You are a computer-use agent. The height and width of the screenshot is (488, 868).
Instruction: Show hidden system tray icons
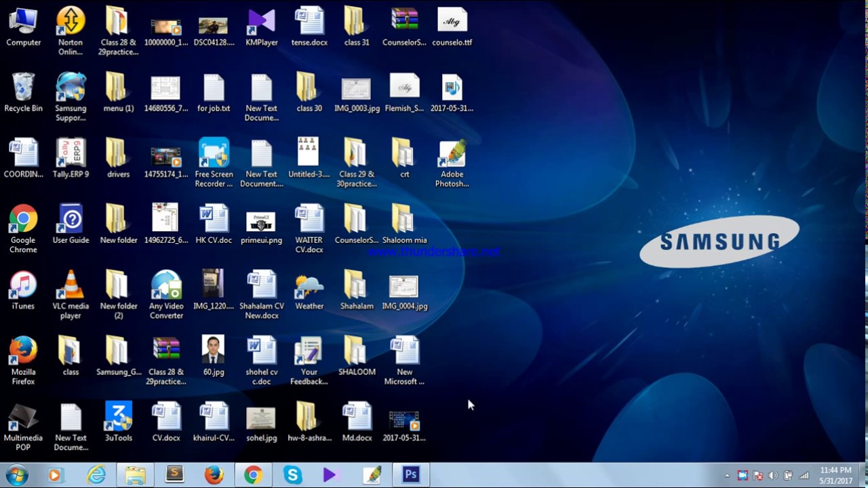click(x=727, y=476)
